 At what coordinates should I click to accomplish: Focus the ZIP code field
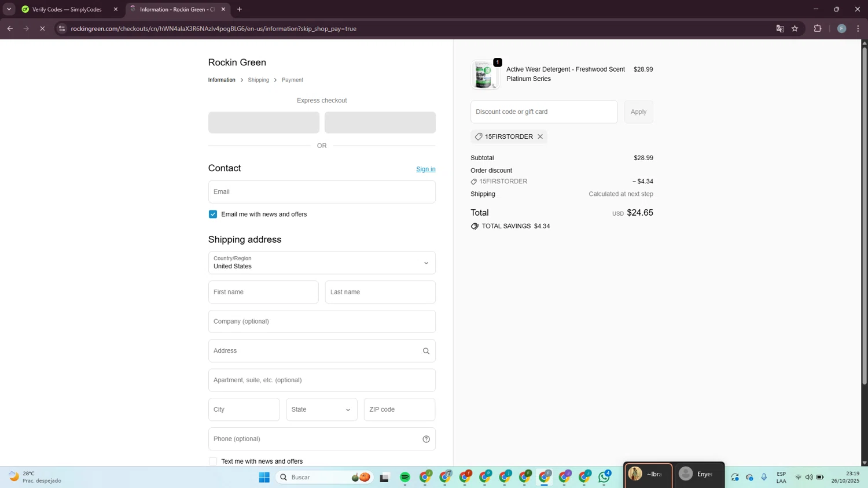click(399, 409)
